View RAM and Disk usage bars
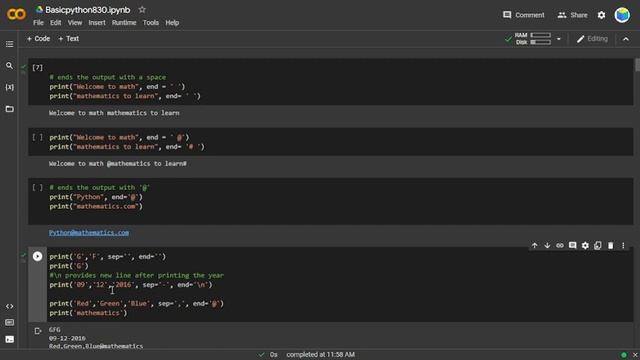 point(533,39)
